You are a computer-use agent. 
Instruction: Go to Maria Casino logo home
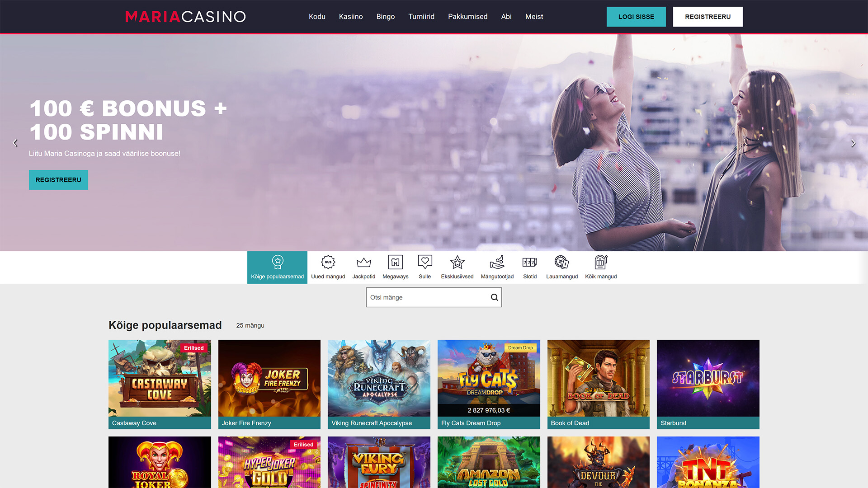pyautogui.click(x=185, y=17)
